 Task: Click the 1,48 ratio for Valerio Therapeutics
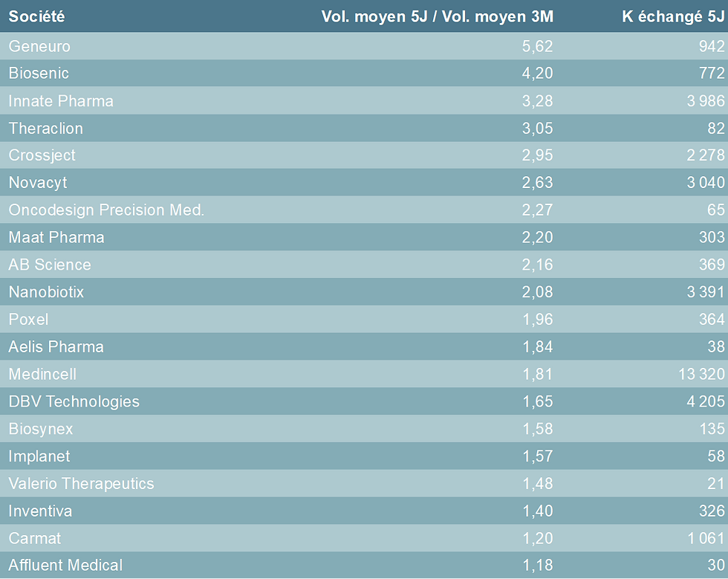[538, 483]
